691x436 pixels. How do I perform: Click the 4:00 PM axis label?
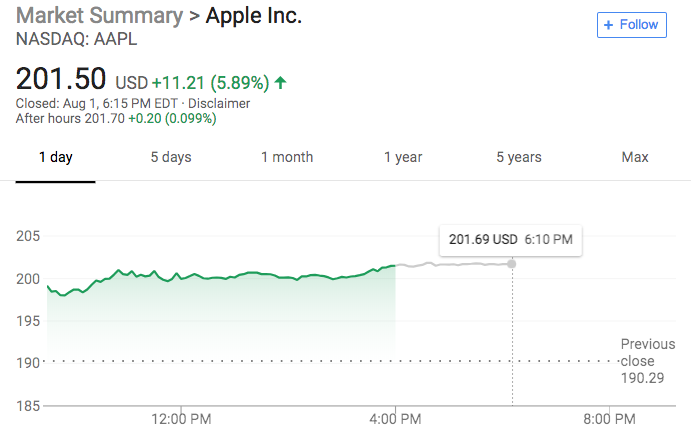point(395,417)
